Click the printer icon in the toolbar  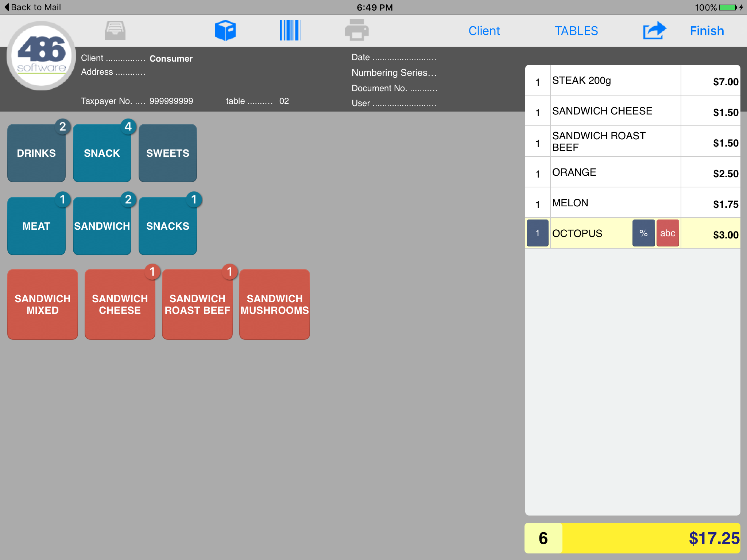[x=356, y=30]
